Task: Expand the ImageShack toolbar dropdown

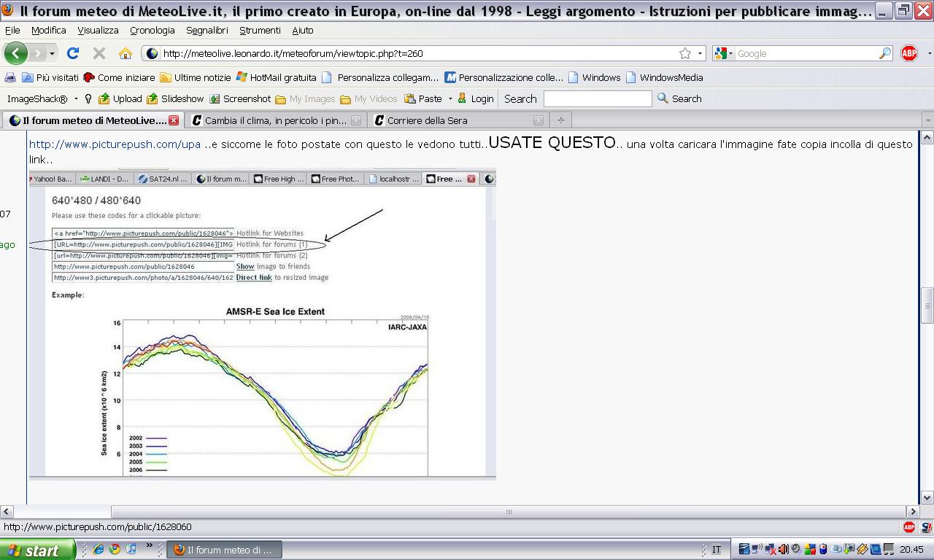Action: [x=76, y=98]
